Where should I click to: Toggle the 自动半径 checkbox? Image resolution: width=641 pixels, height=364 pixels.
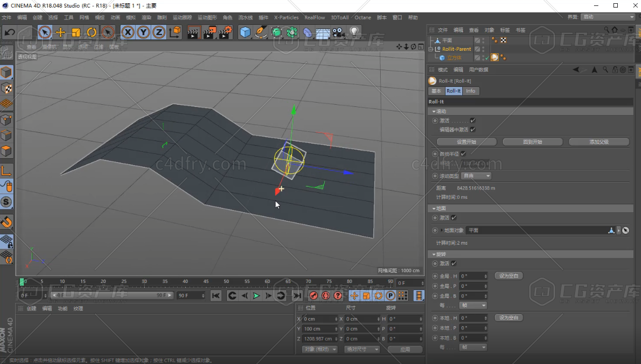463,154
